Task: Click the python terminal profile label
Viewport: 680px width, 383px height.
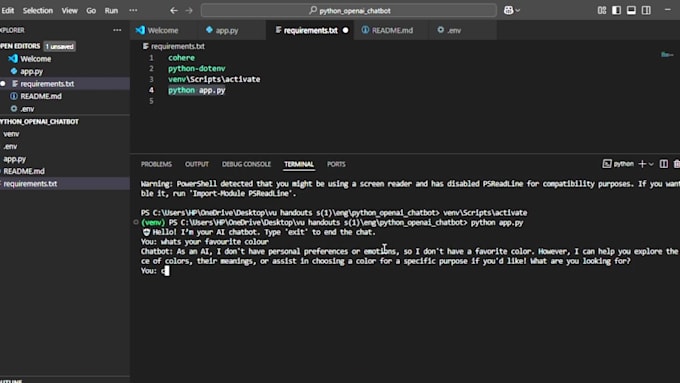Action: click(618, 164)
